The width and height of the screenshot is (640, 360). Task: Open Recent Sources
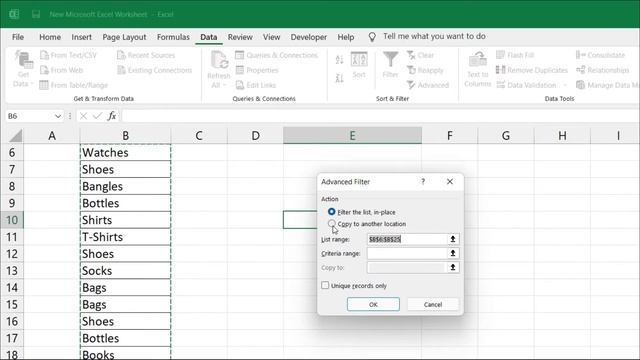click(x=146, y=55)
